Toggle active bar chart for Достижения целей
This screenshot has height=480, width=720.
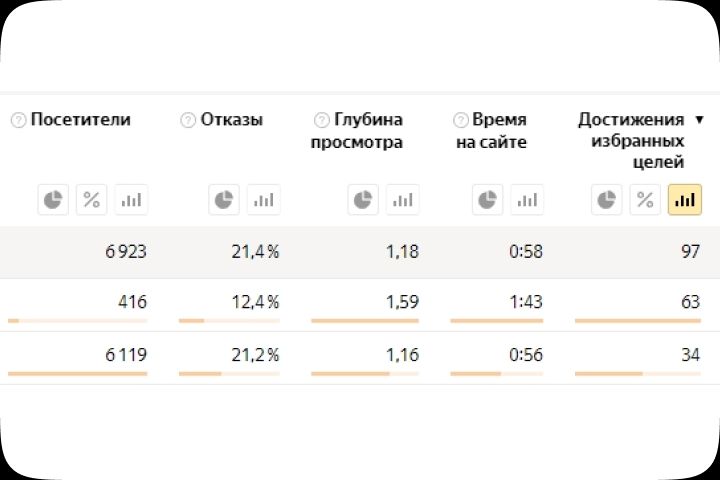tap(685, 200)
